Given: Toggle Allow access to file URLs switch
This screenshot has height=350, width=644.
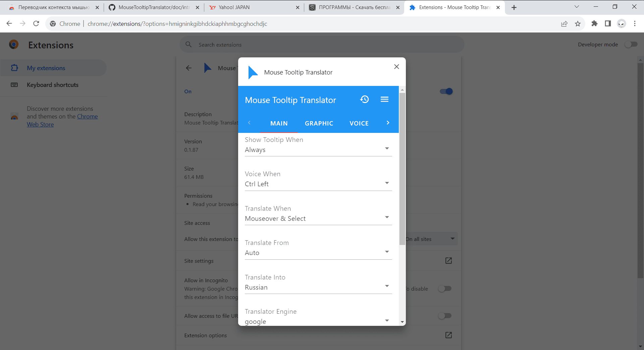Looking at the screenshot, I should 445,316.
